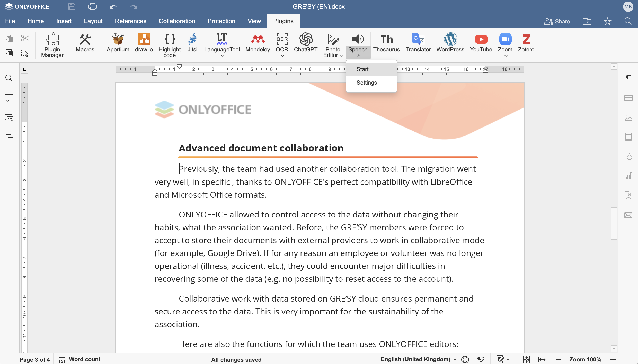Screen dimensions: 638x364
Task: Choose Start from the Speech menu
Action: [362, 69]
